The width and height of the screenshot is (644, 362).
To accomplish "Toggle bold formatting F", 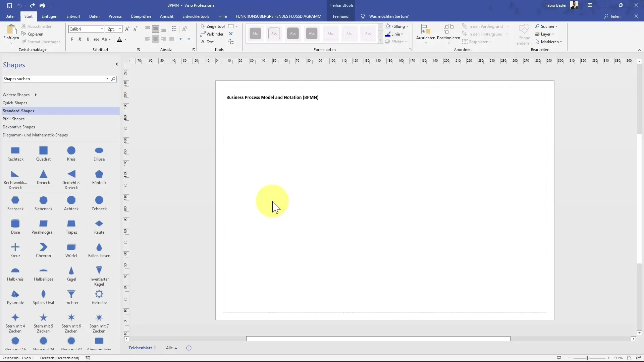I will [x=72, y=39].
